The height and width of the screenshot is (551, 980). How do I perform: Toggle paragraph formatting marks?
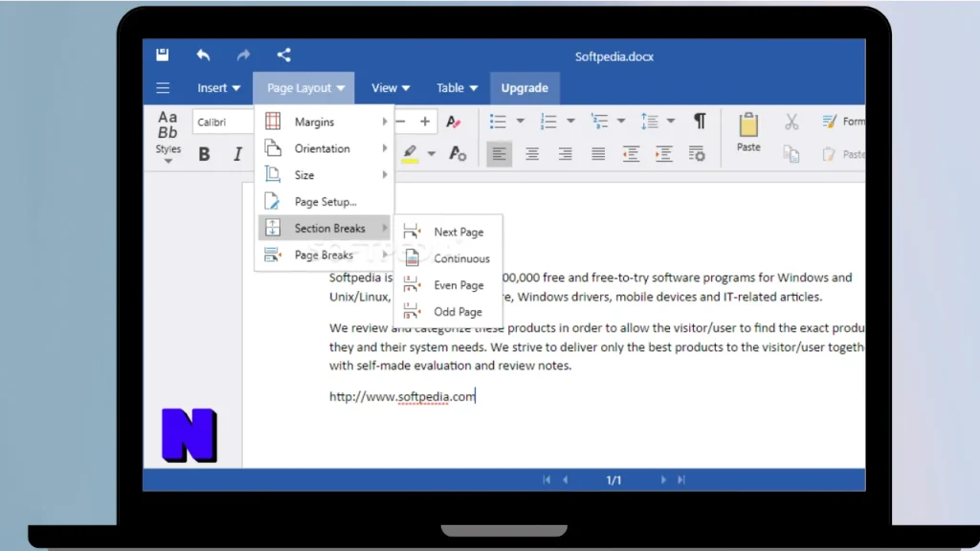click(x=700, y=121)
